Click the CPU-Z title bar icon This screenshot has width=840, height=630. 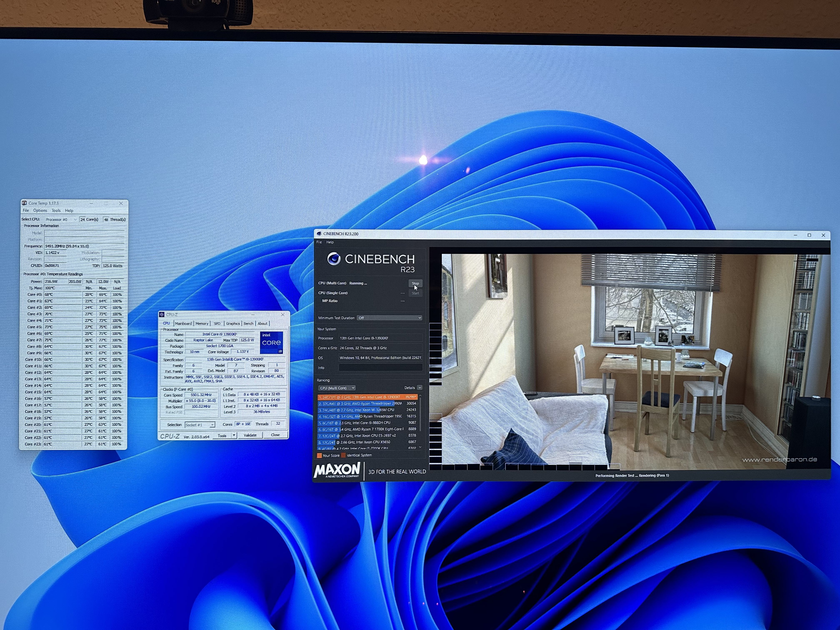coord(162,314)
